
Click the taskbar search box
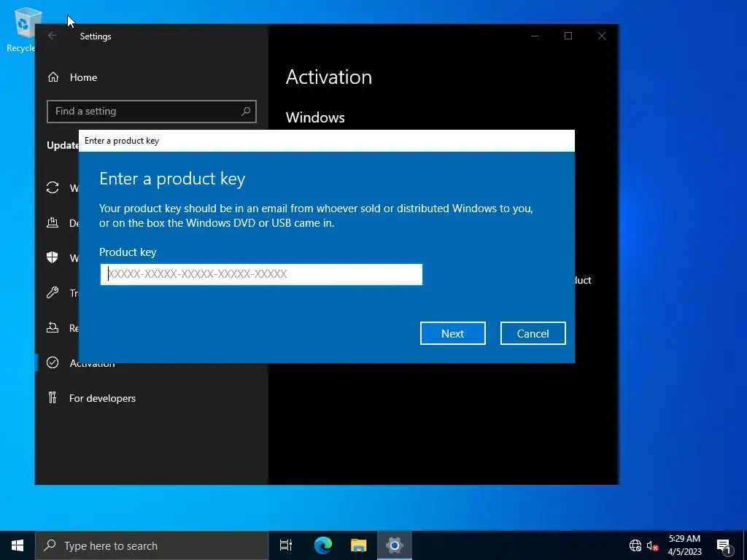tap(152, 545)
